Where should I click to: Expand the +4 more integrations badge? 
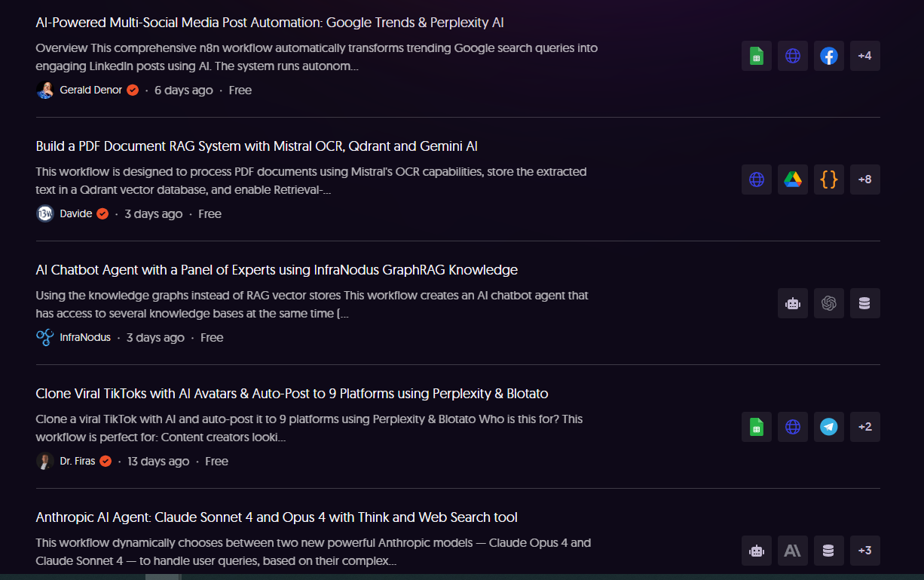864,56
